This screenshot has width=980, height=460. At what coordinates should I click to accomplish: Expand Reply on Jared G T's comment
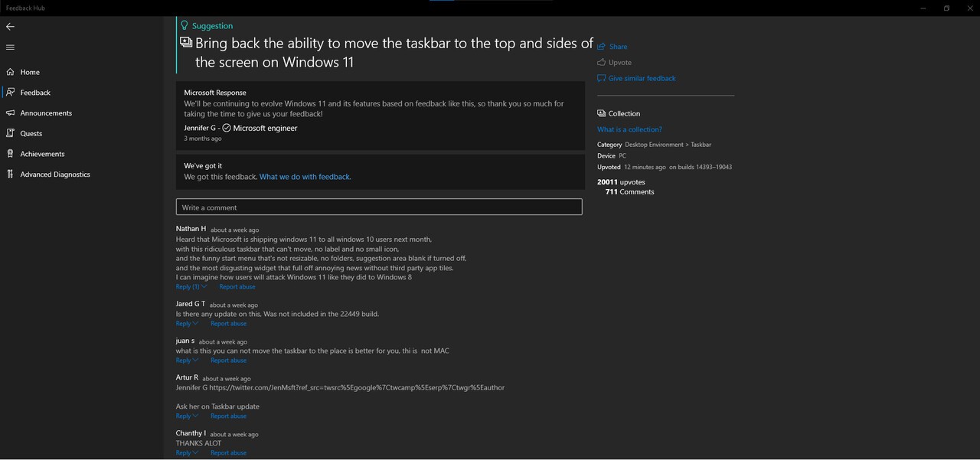click(x=186, y=324)
